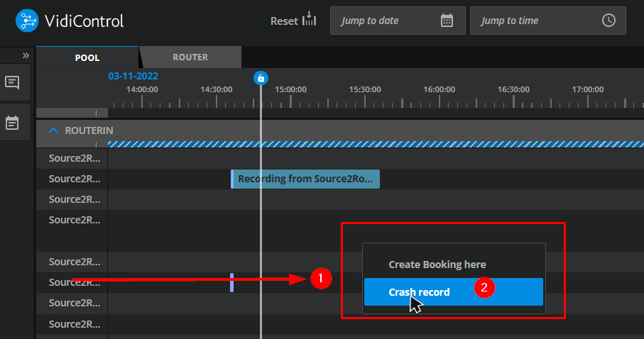Switch to the POOL tab
This screenshot has width=644, height=339.
coord(87,57)
